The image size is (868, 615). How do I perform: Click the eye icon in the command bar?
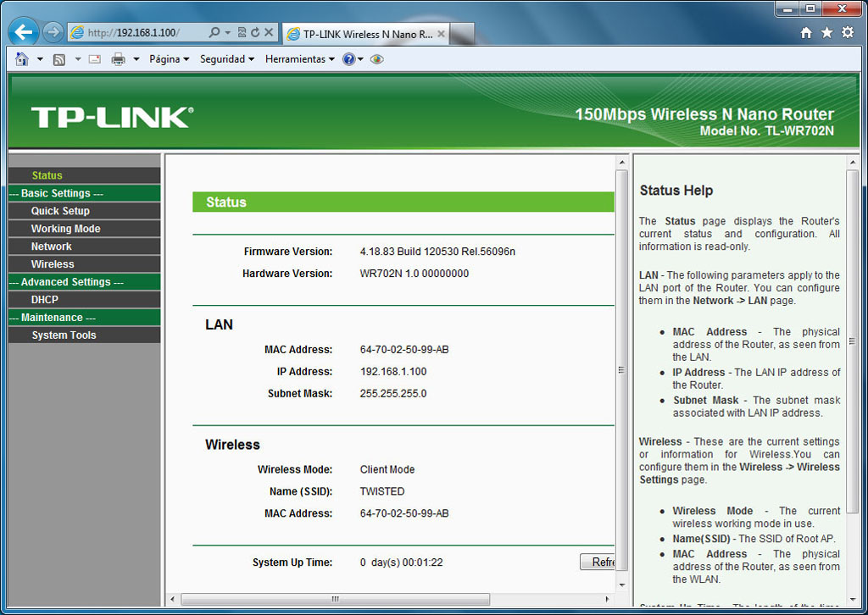[377, 59]
